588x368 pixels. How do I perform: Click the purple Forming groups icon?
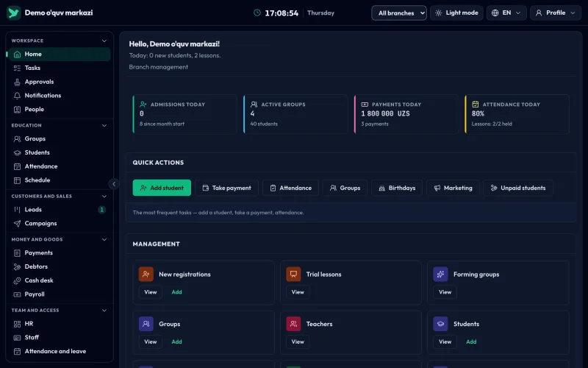click(440, 275)
